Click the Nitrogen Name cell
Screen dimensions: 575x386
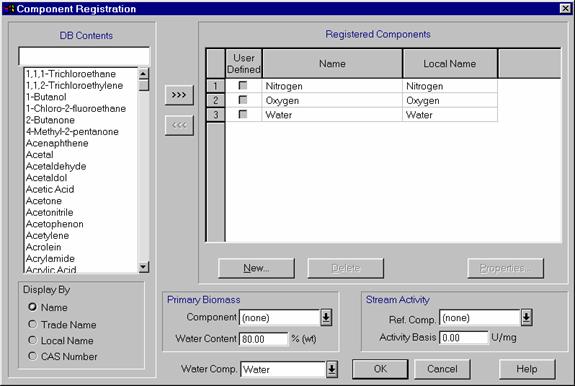pyautogui.click(x=332, y=86)
